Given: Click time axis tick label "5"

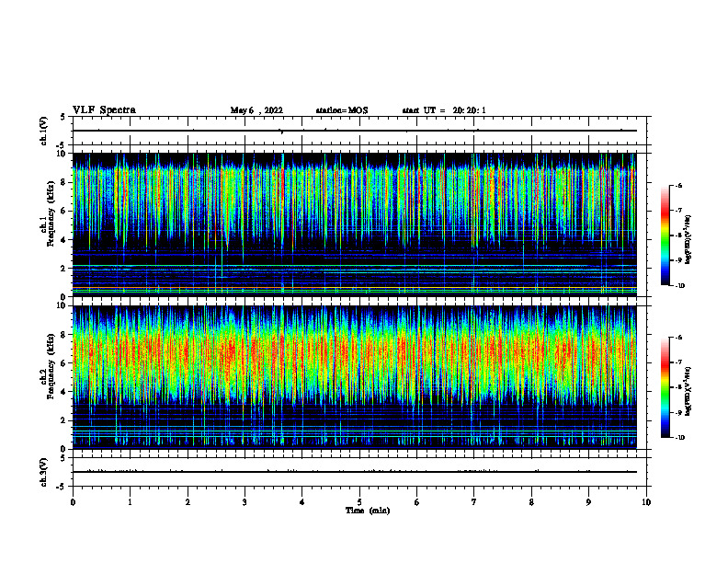Looking at the screenshot, I should [359, 502].
